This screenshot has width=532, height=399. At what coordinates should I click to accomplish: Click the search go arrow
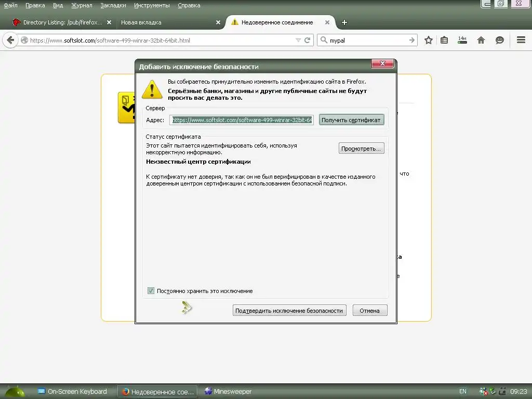411,40
